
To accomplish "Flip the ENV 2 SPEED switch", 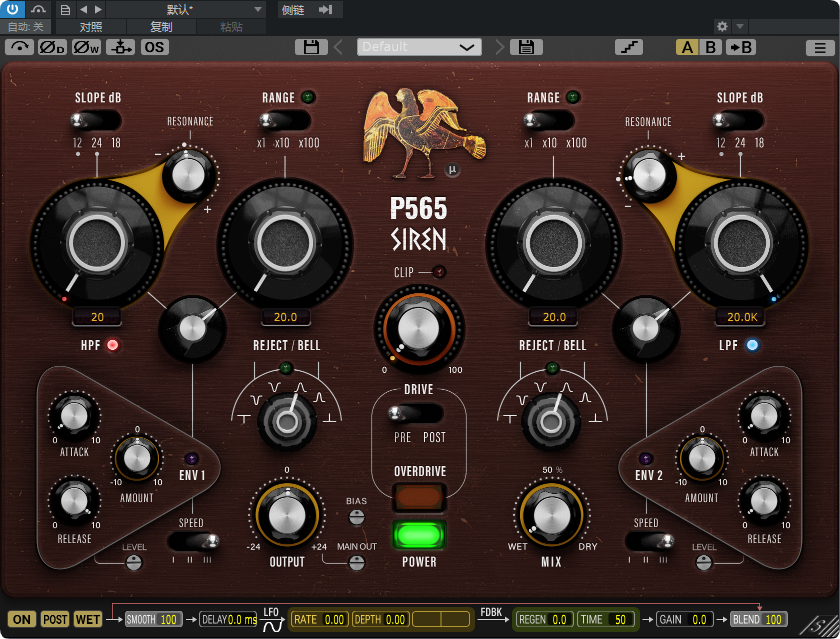I will click(x=650, y=542).
